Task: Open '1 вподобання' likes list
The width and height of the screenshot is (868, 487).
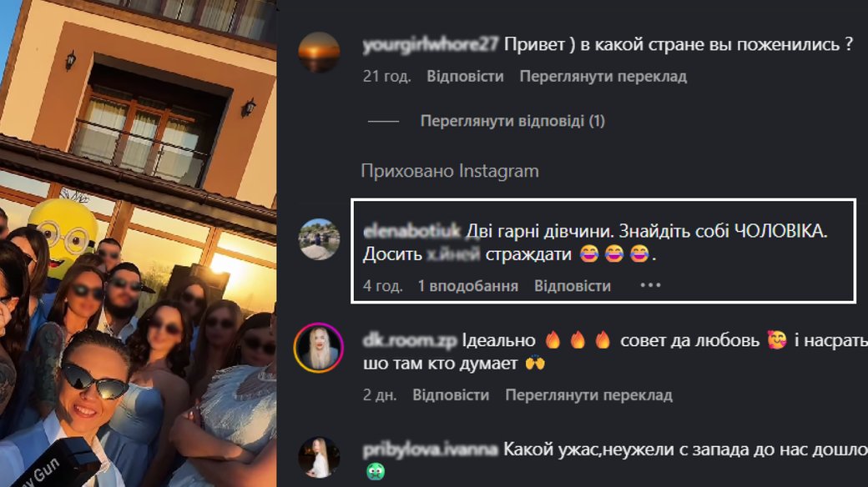Action: (x=467, y=285)
